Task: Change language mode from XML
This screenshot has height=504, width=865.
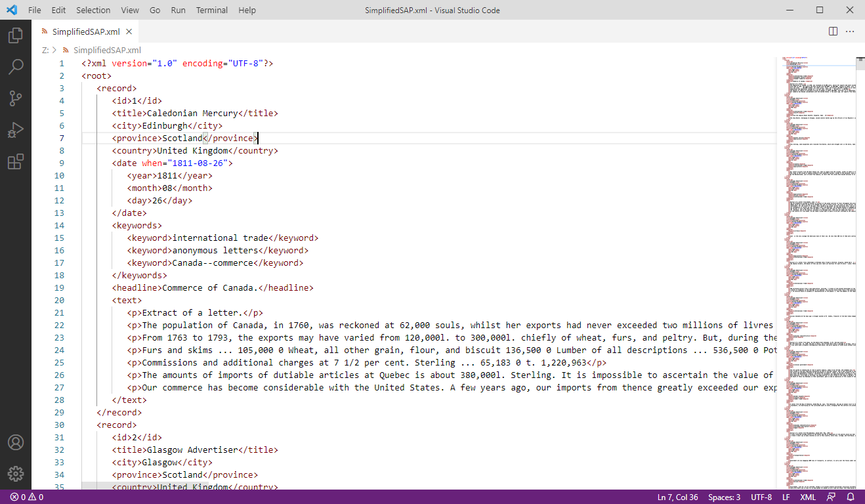Action: (x=808, y=497)
